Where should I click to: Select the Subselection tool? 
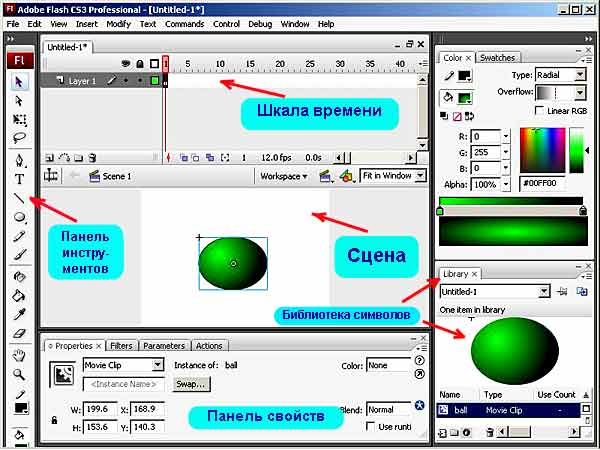tap(19, 101)
